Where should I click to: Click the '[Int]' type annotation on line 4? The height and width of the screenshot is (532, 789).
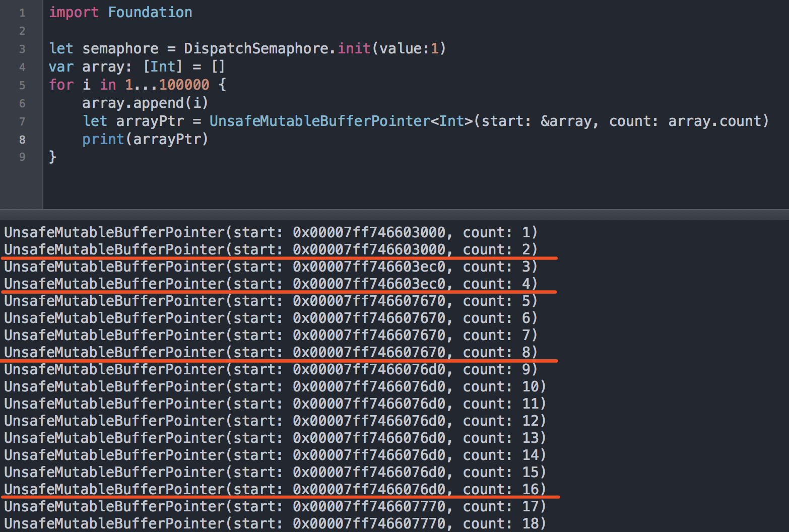click(x=162, y=66)
